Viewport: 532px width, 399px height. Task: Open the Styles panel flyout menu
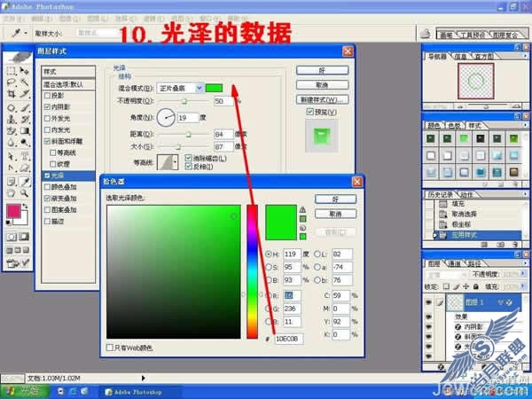pyautogui.click(x=525, y=125)
